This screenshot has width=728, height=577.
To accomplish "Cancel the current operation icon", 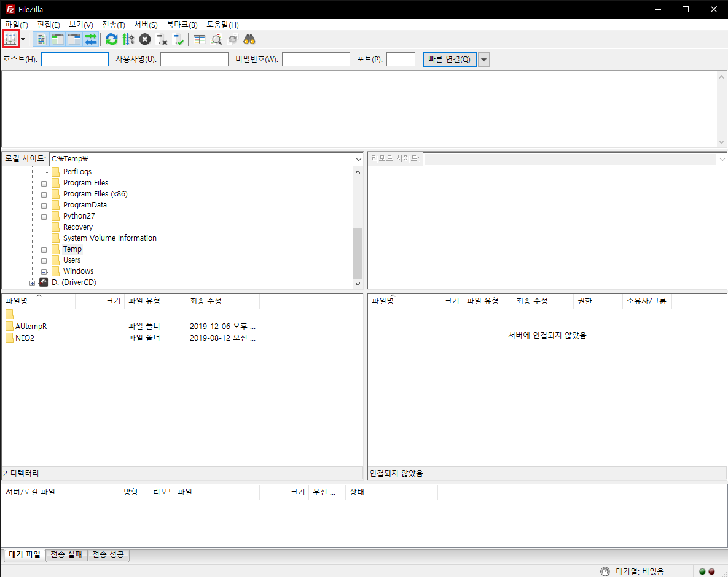I will coord(145,39).
